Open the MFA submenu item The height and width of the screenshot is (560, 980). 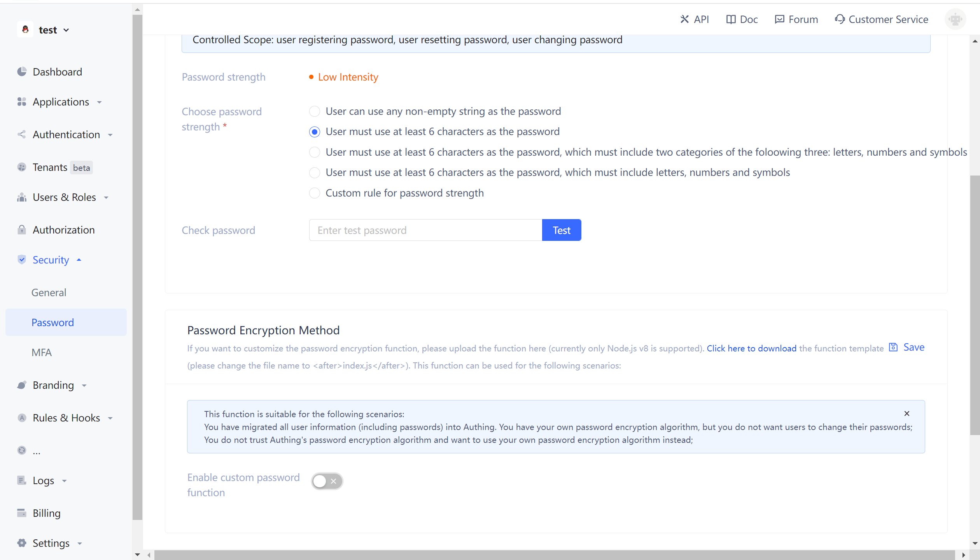42,352
